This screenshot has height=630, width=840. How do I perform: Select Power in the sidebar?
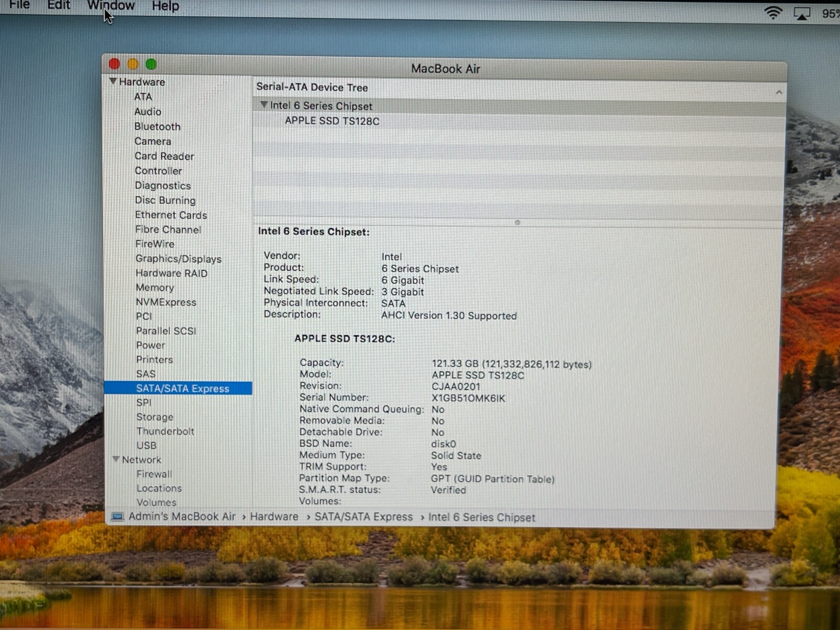[x=151, y=345]
